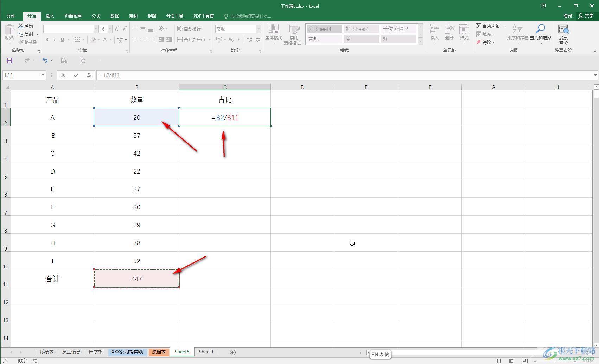The image size is (599, 364).
Task: Open Find and Select magnifier icon
Action: (x=541, y=29)
